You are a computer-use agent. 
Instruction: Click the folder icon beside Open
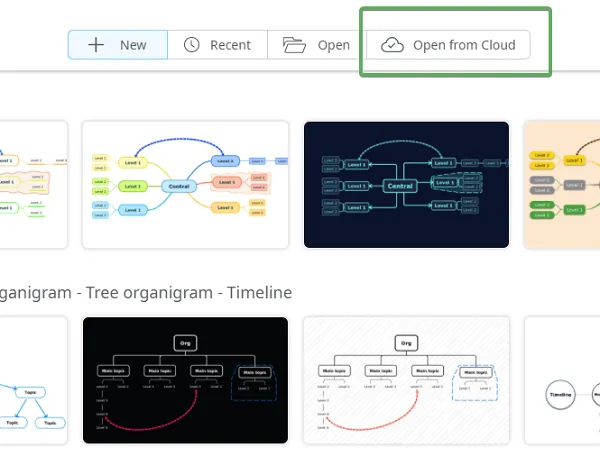[293, 45]
